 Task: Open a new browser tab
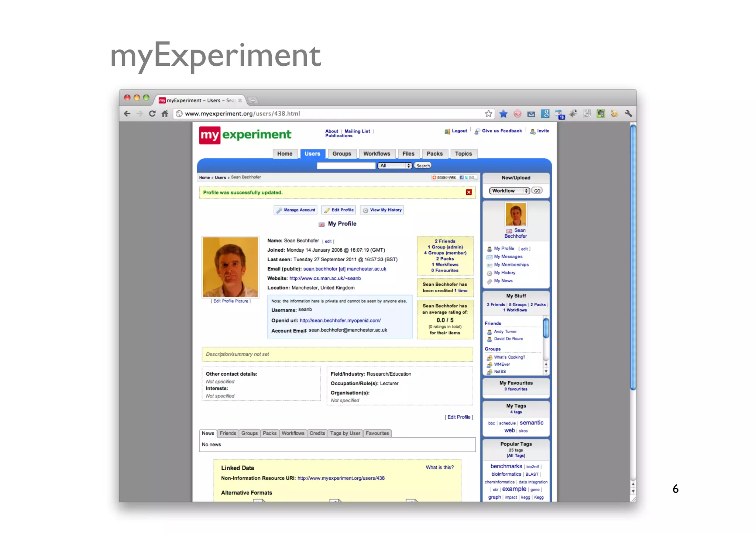pos(253,100)
